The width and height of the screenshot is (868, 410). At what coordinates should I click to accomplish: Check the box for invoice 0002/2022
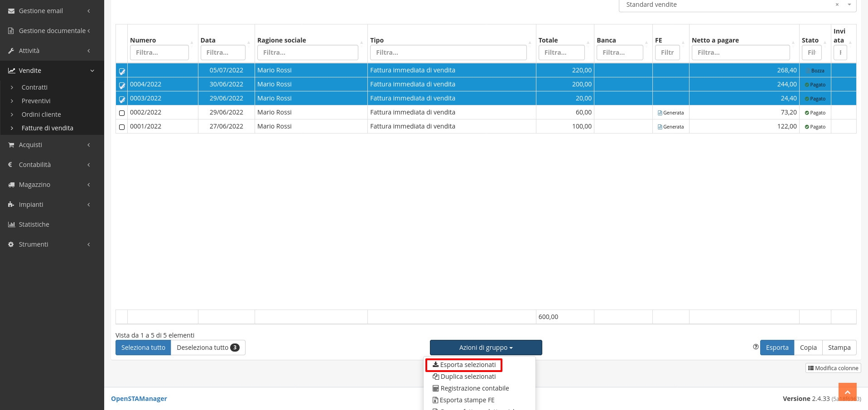click(x=122, y=113)
